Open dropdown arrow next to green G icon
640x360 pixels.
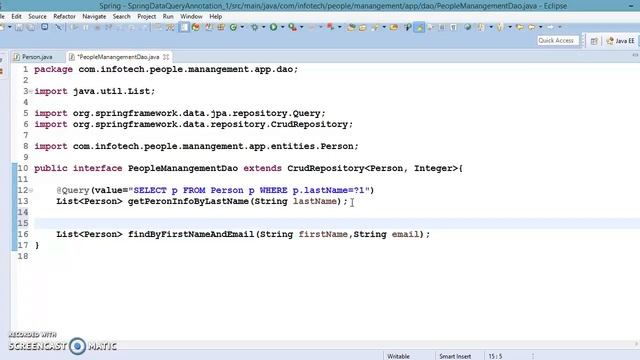click(x=242, y=27)
